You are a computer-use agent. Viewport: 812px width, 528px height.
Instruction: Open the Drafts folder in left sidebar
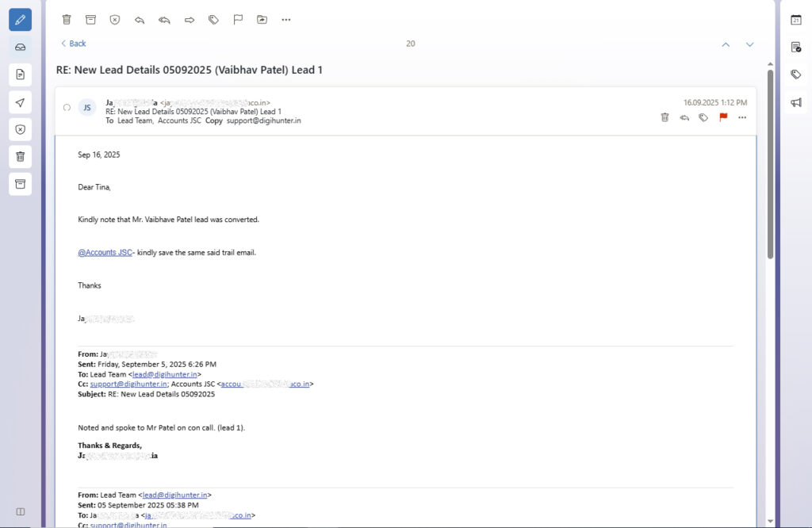point(21,75)
